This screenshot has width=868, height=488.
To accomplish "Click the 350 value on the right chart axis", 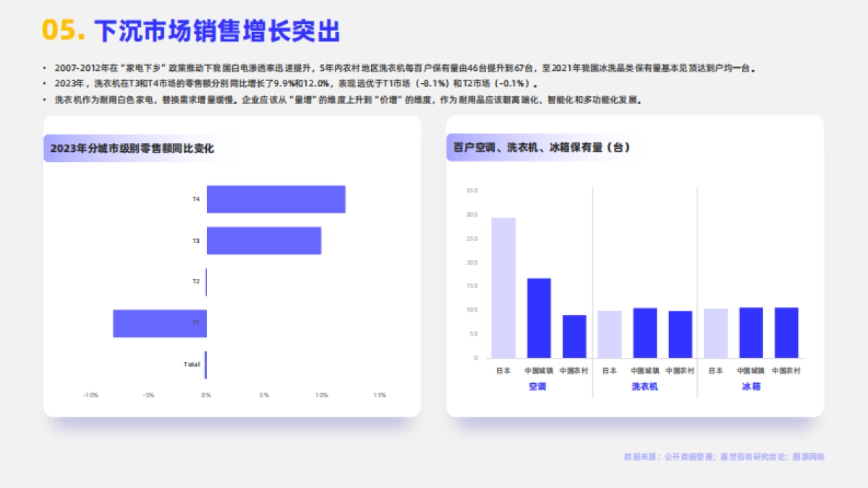I will [x=471, y=190].
